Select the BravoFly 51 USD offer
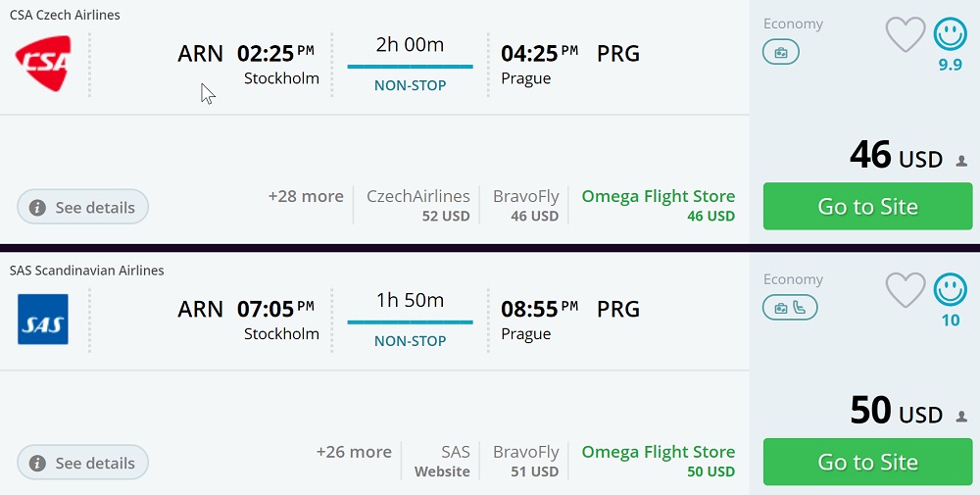This screenshot has height=495, width=980. click(526, 461)
